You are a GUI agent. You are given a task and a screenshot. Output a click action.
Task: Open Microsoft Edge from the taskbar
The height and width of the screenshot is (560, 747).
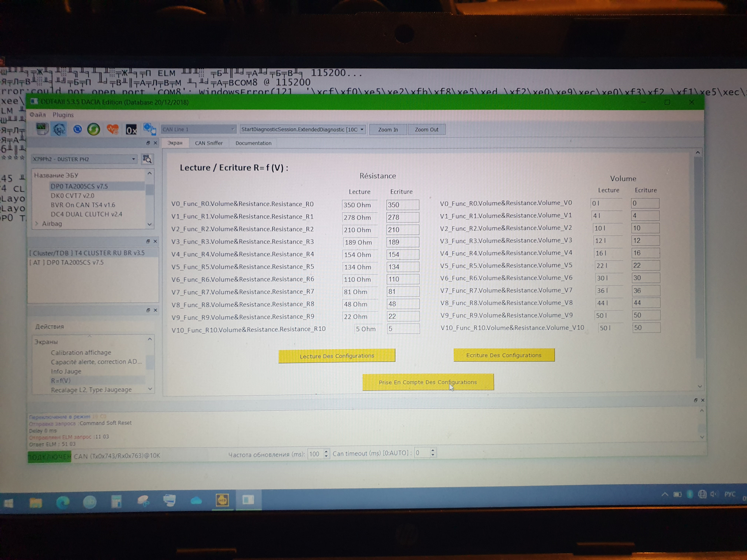coord(63,502)
